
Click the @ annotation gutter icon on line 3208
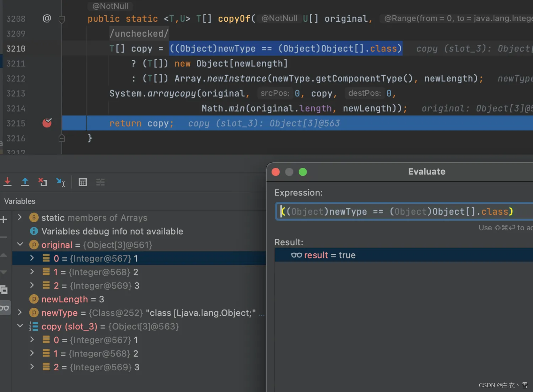[47, 18]
